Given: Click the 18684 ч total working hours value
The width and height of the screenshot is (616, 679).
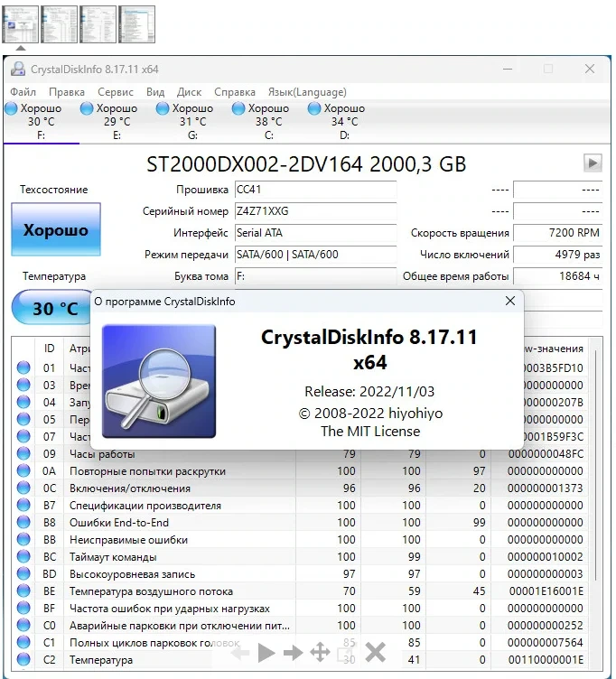Looking at the screenshot, I should point(557,276).
